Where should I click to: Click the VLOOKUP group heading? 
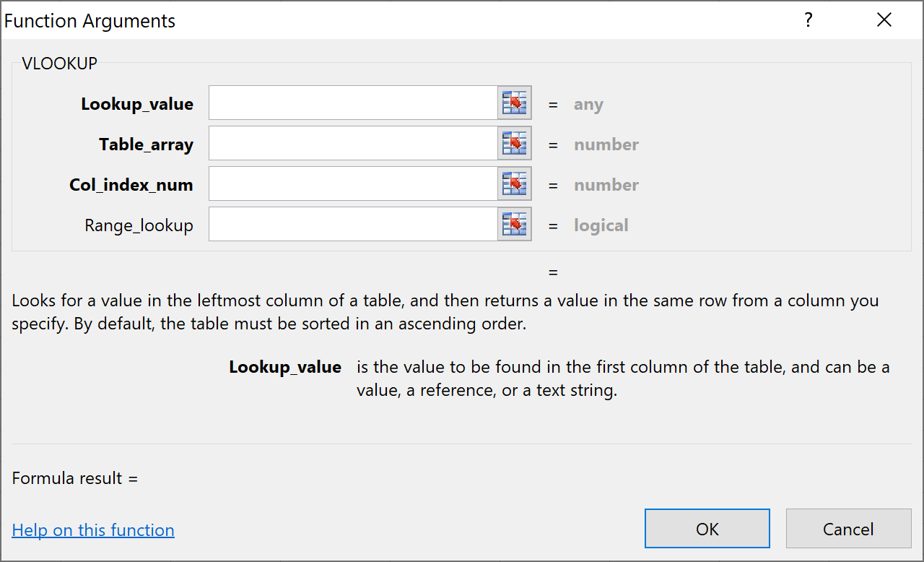pyautogui.click(x=59, y=63)
